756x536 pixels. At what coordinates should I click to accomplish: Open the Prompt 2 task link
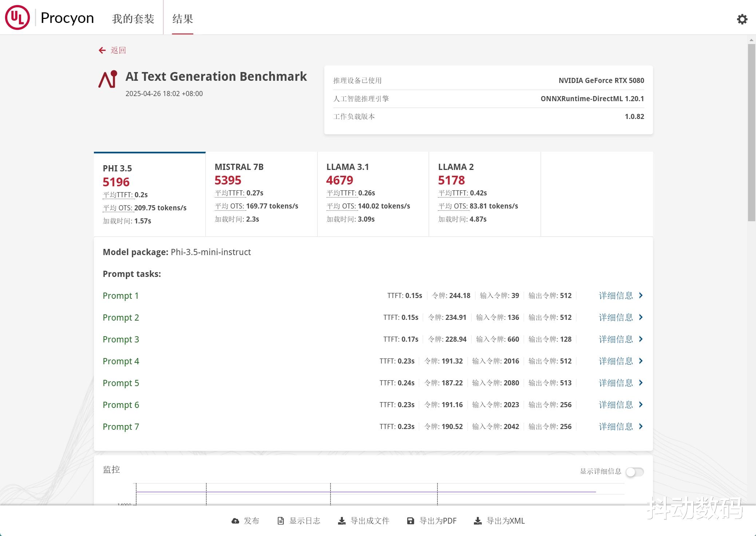point(121,318)
